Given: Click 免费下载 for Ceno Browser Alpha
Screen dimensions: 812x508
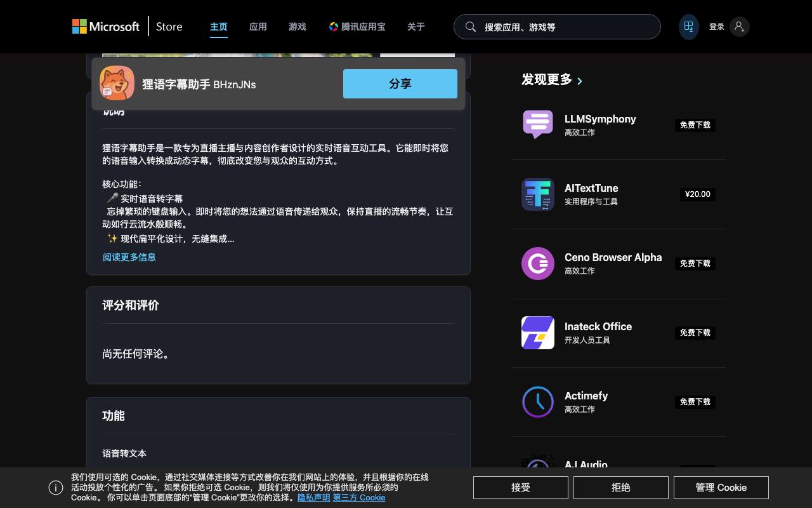Looking at the screenshot, I should click(x=695, y=264).
